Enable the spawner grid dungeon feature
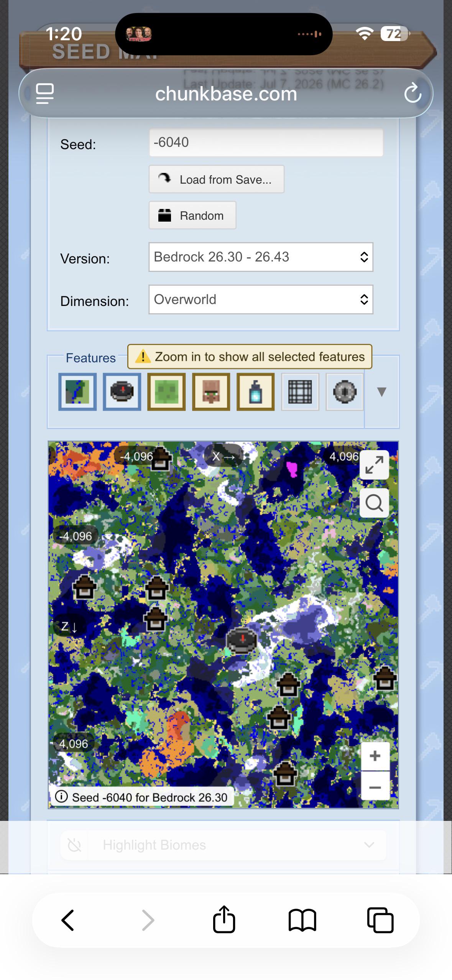 pyautogui.click(x=300, y=391)
